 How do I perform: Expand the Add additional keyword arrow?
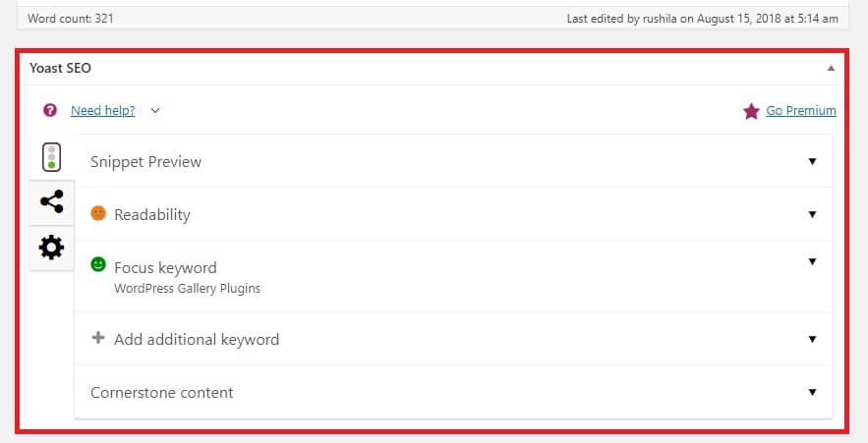[x=812, y=339]
